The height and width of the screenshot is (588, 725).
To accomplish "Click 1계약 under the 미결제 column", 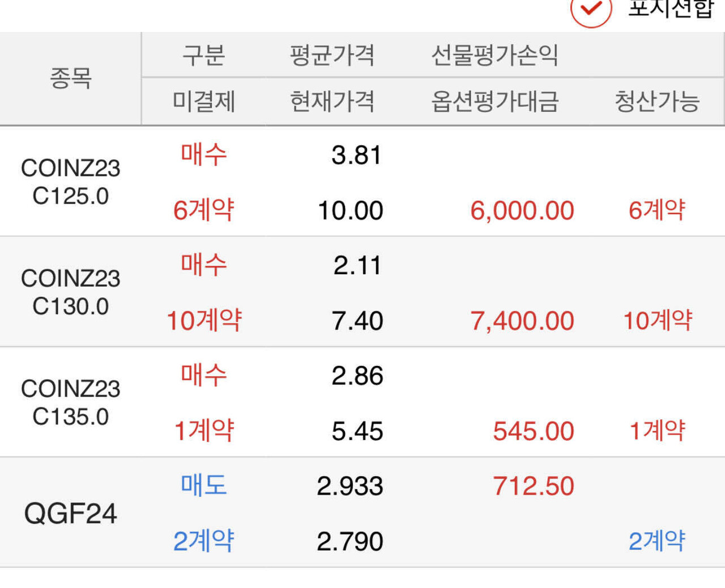I will click(204, 431).
